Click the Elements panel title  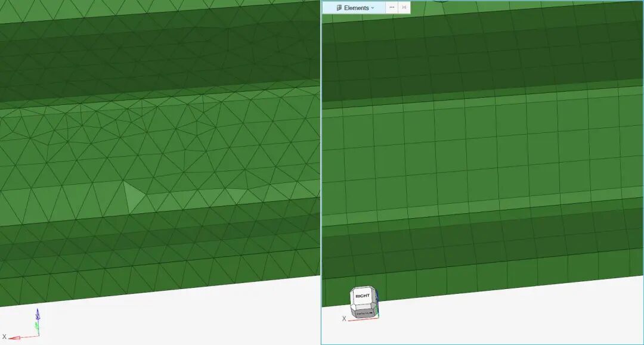coord(357,7)
